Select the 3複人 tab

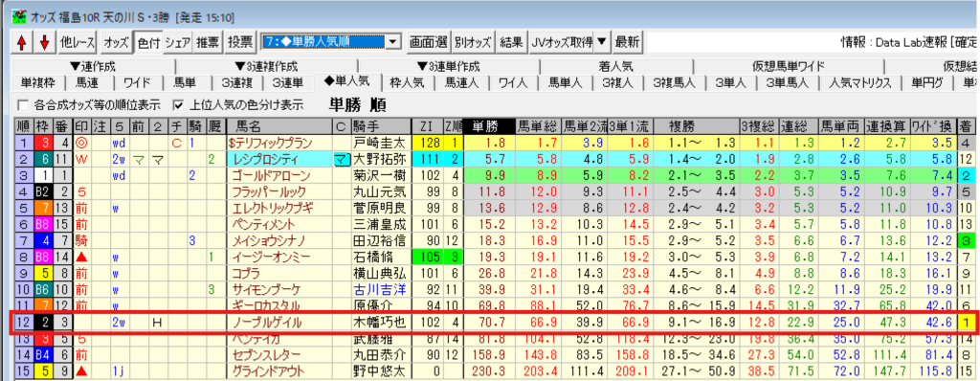(x=617, y=82)
